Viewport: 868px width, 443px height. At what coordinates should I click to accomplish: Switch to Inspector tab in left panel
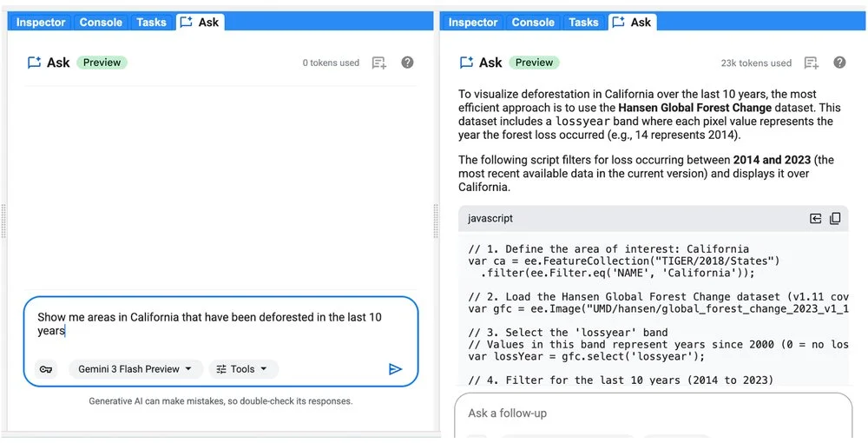click(41, 23)
